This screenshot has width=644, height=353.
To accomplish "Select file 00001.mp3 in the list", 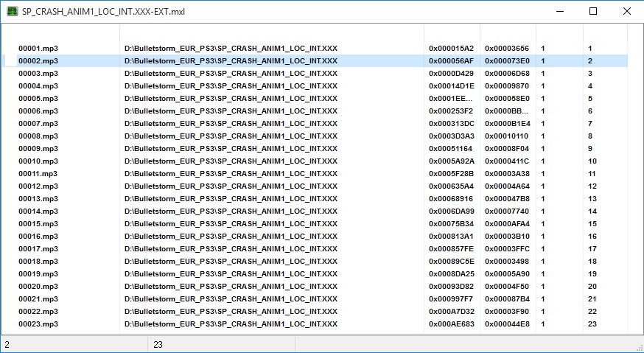I will pyautogui.click(x=38, y=49).
